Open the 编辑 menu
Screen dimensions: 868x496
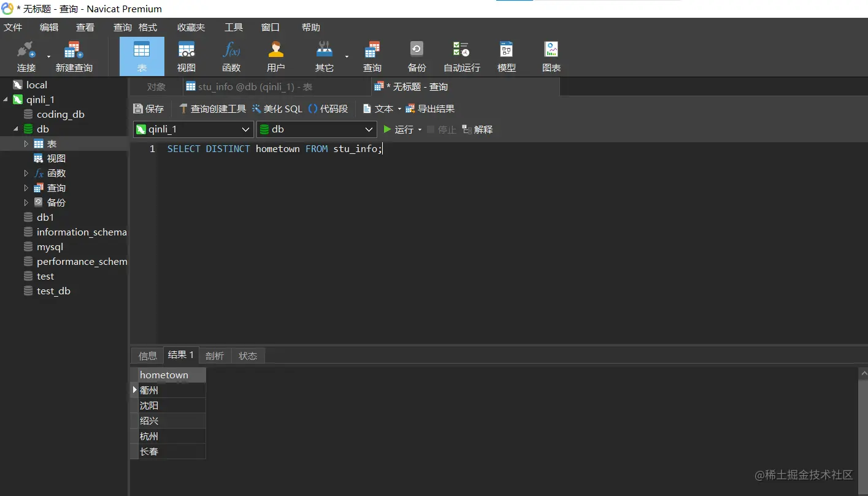click(x=49, y=27)
